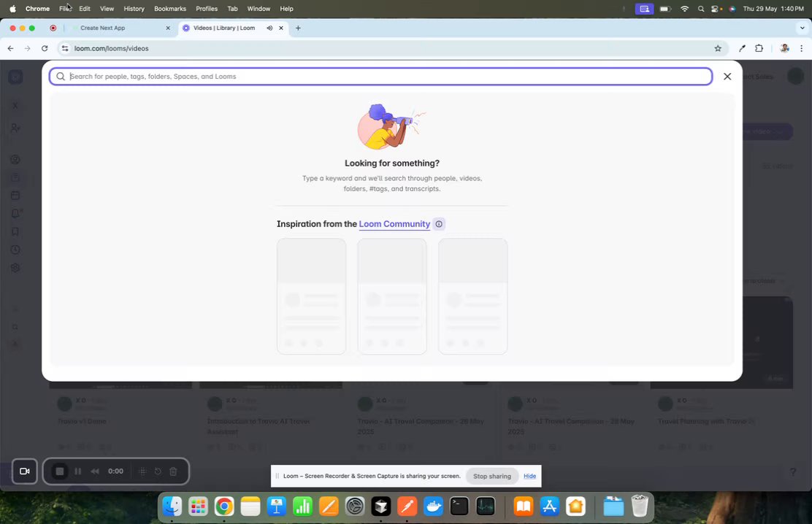Viewport: 812px width, 524px height.
Task: Open Spotlight search in menu bar
Action: point(701,9)
